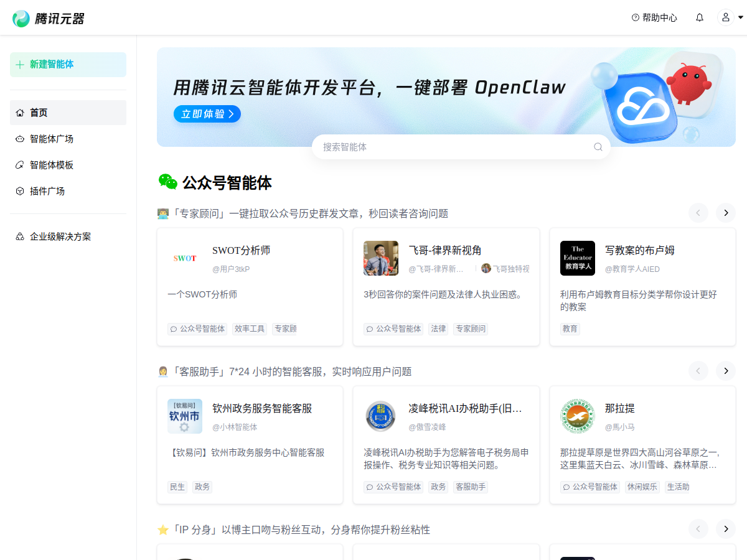Click previous arrow for 专家顾问 row

698,213
